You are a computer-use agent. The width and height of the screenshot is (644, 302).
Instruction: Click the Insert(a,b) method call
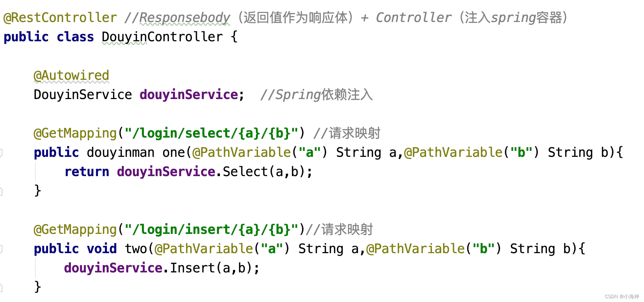(x=211, y=268)
